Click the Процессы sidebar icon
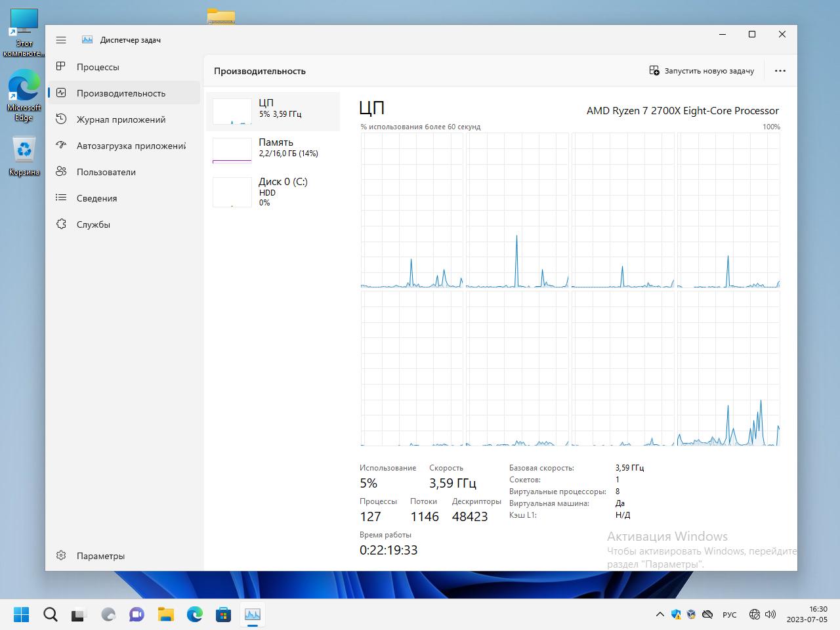Image resolution: width=840 pixels, height=630 pixels. pos(61,66)
